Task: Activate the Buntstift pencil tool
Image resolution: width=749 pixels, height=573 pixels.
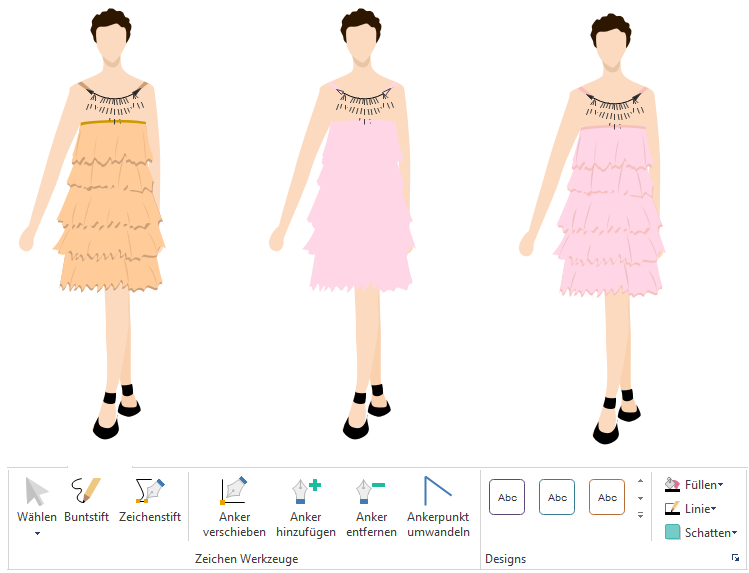Action: pos(86,492)
